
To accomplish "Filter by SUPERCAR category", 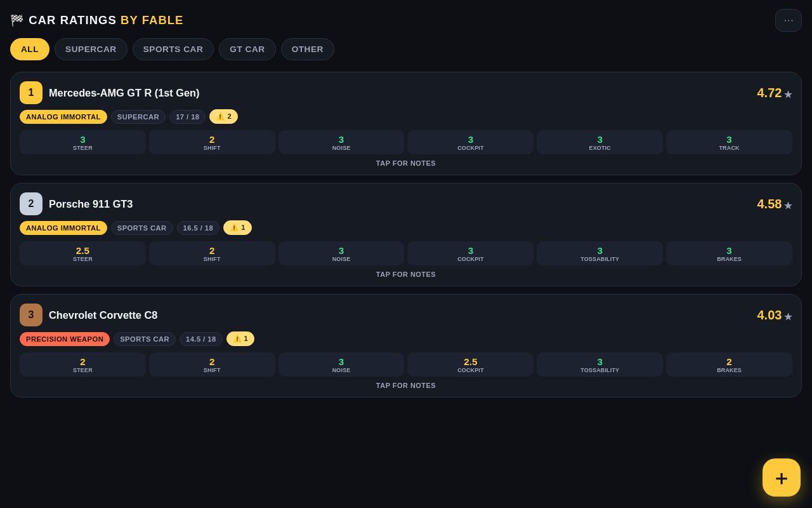I will coord(91,49).
